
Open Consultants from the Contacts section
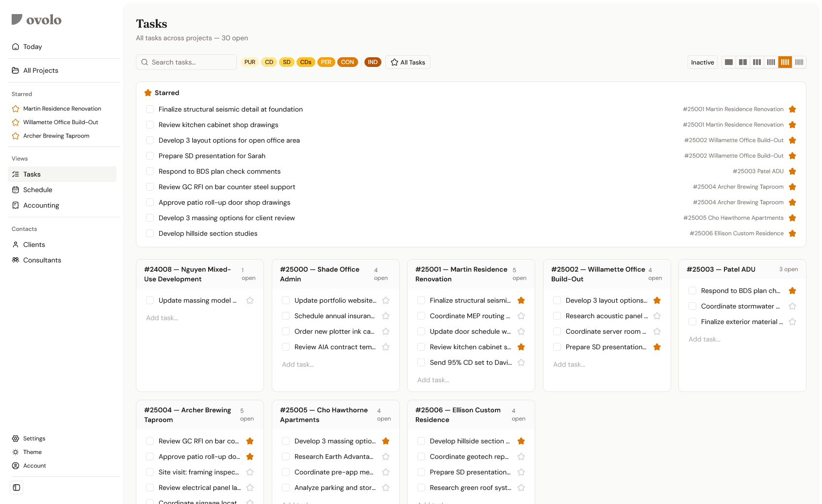42,260
